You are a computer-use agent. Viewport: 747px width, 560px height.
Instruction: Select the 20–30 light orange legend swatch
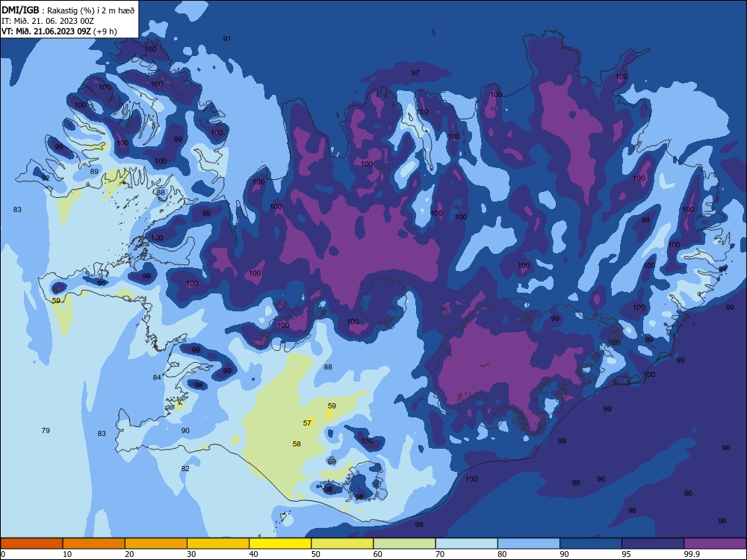(x=156, y=544)
